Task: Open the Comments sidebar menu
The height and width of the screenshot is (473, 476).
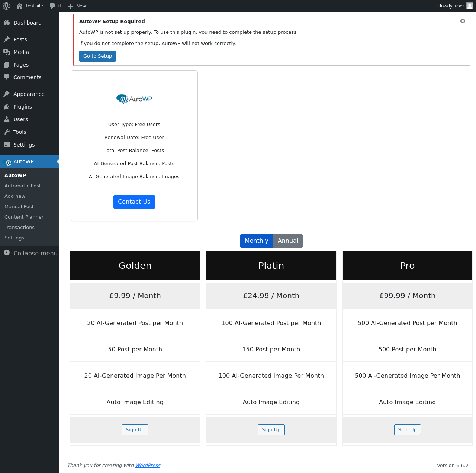Action: point(30,77)
